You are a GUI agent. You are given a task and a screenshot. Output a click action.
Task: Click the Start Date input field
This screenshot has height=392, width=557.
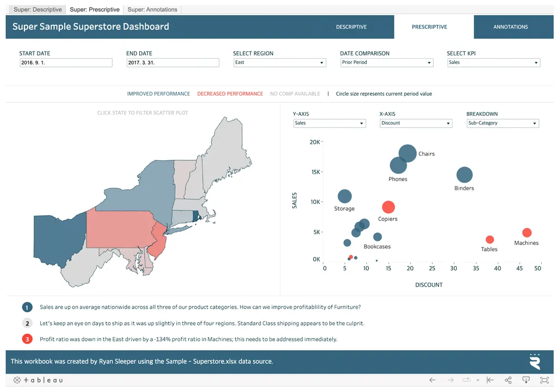point(66,63)
